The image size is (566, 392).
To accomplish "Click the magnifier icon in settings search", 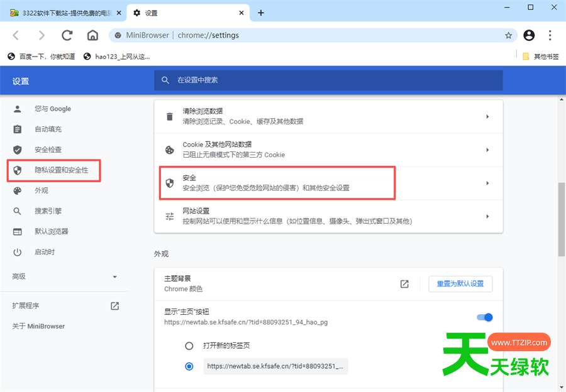I will pyautogui.click(x=165, y=80).
